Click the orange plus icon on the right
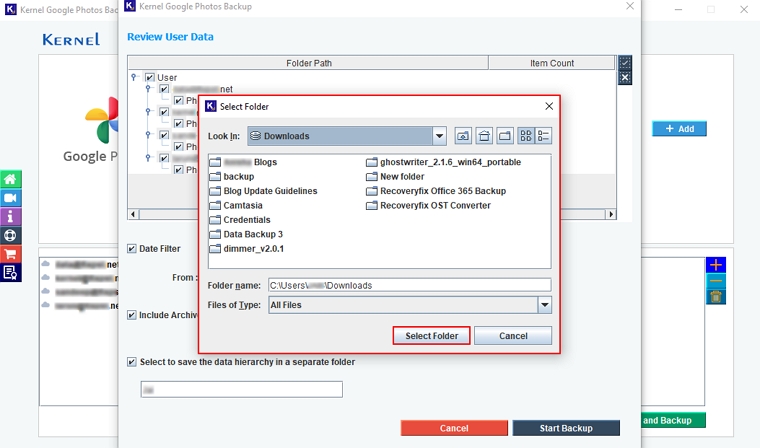This screenshot has width=760, height=448. (x=716, y=265)
